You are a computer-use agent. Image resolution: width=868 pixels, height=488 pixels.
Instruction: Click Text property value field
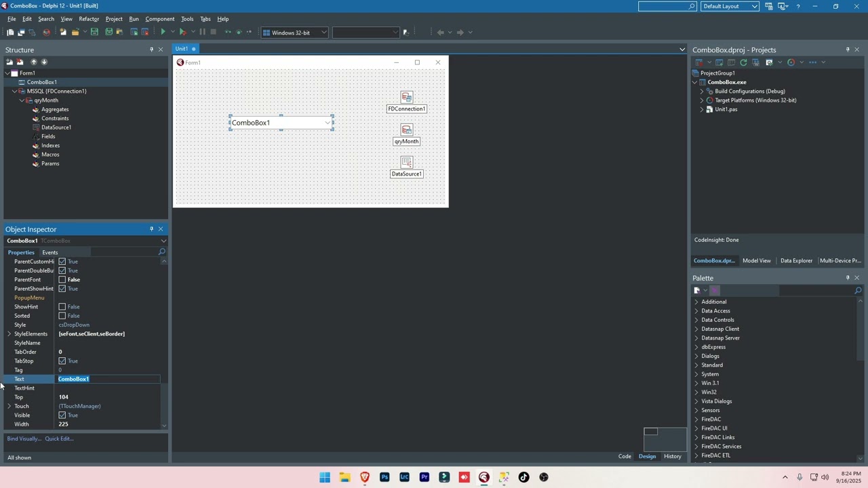[x=108, y=379]
